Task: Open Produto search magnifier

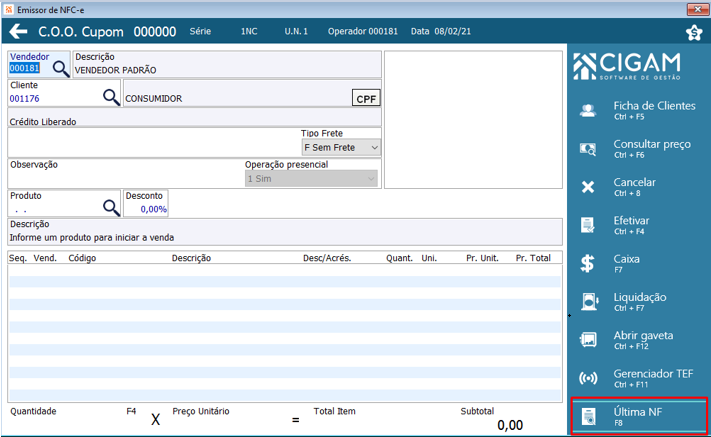Action: (111, 208)
